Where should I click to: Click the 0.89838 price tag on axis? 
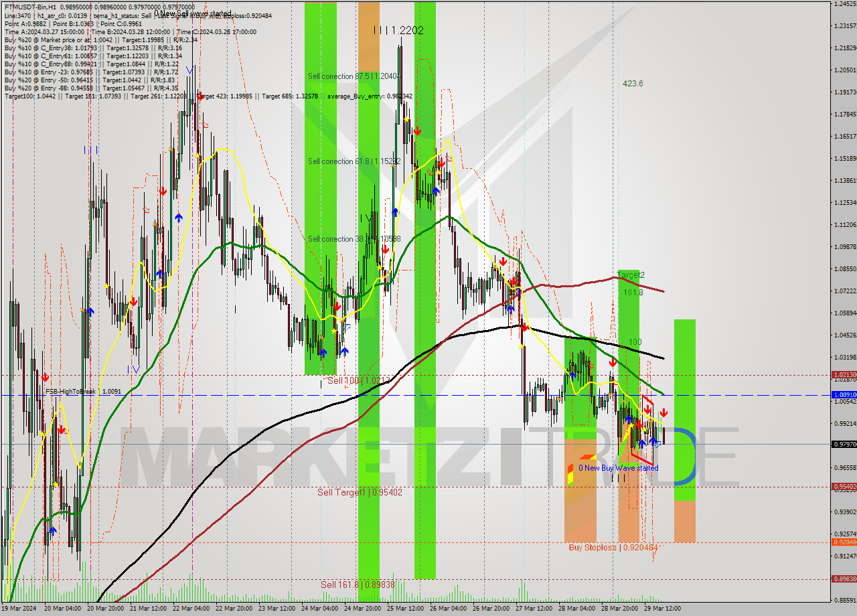point(844,579)
